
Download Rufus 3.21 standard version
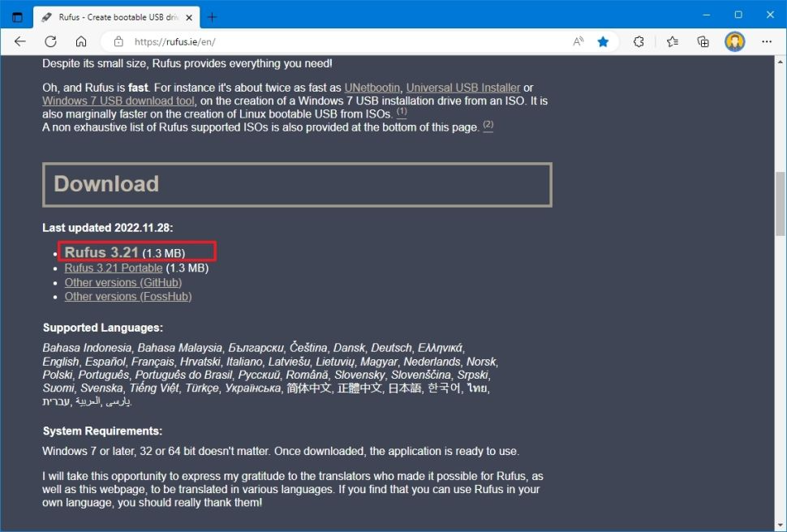point(101,252)
